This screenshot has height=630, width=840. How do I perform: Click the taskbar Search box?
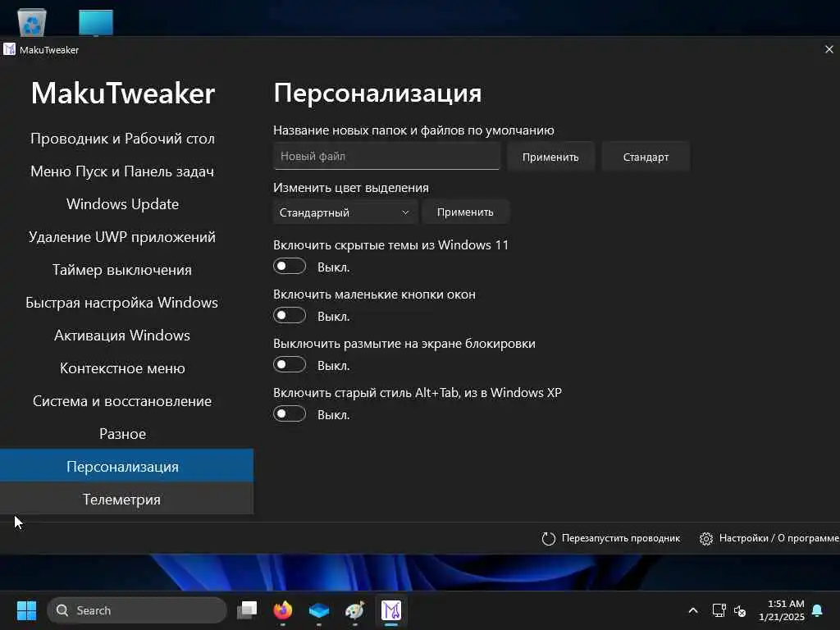tap(137, 610)
